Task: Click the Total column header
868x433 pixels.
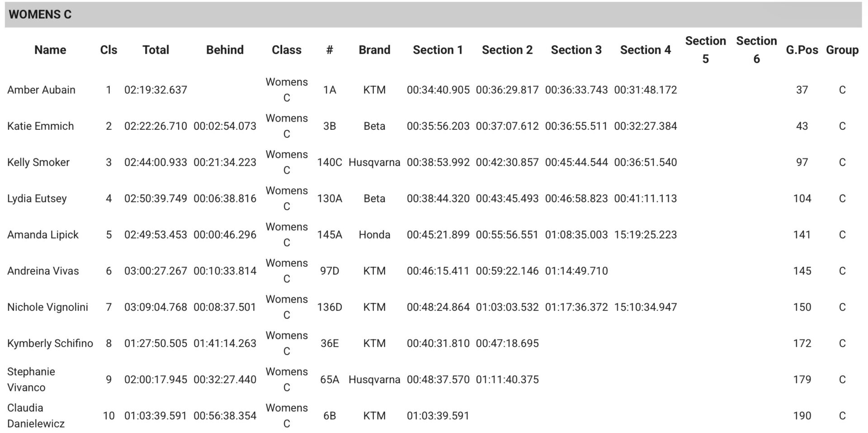Action: coord(156,50)
